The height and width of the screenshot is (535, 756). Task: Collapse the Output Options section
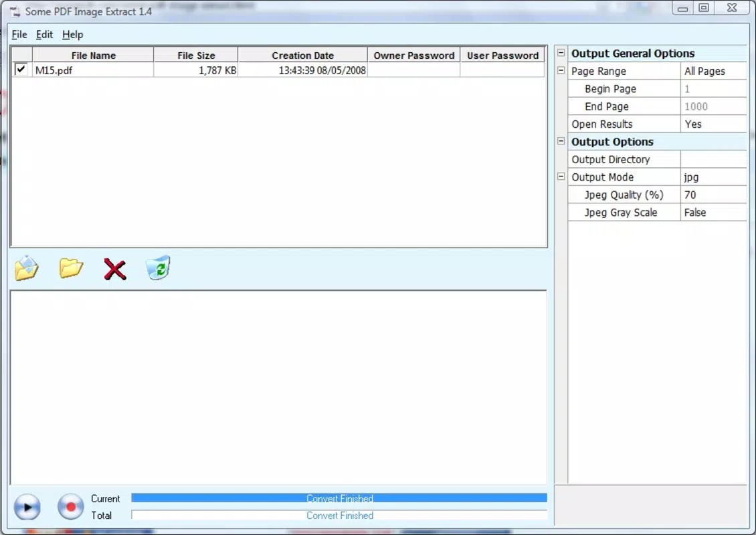click(x=561, y=141)
